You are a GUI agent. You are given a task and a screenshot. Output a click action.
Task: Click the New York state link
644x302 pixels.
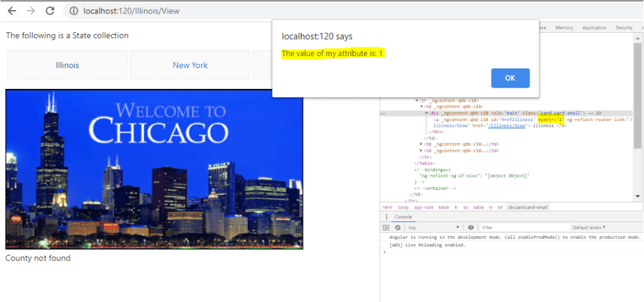click(x=190, y=65)
